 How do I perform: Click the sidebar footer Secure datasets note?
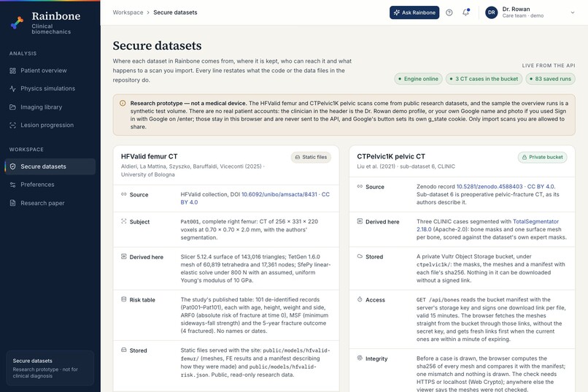(x=50, y=368)
